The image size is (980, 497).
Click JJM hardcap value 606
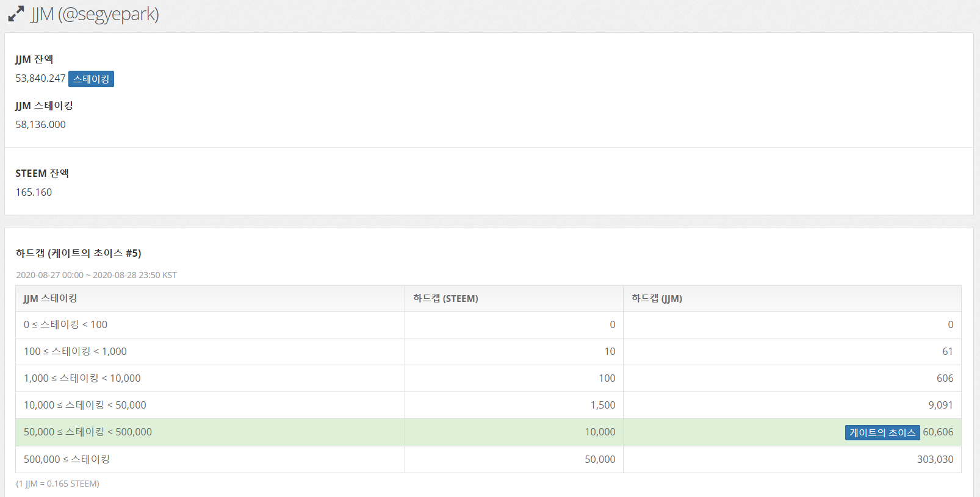pos(945,378)
